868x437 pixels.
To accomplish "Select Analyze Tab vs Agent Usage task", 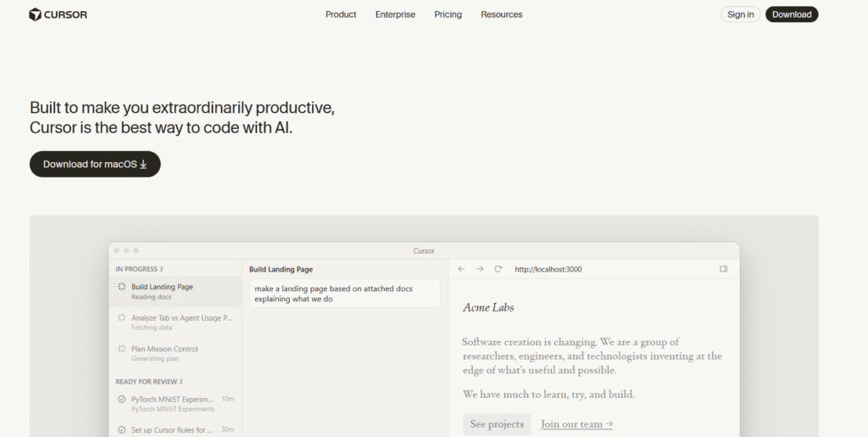I will coord(181,318).
